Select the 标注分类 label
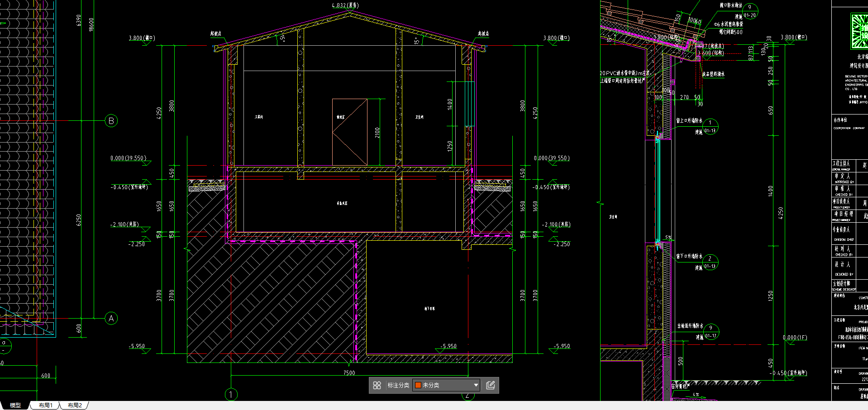 coord(398,385)
